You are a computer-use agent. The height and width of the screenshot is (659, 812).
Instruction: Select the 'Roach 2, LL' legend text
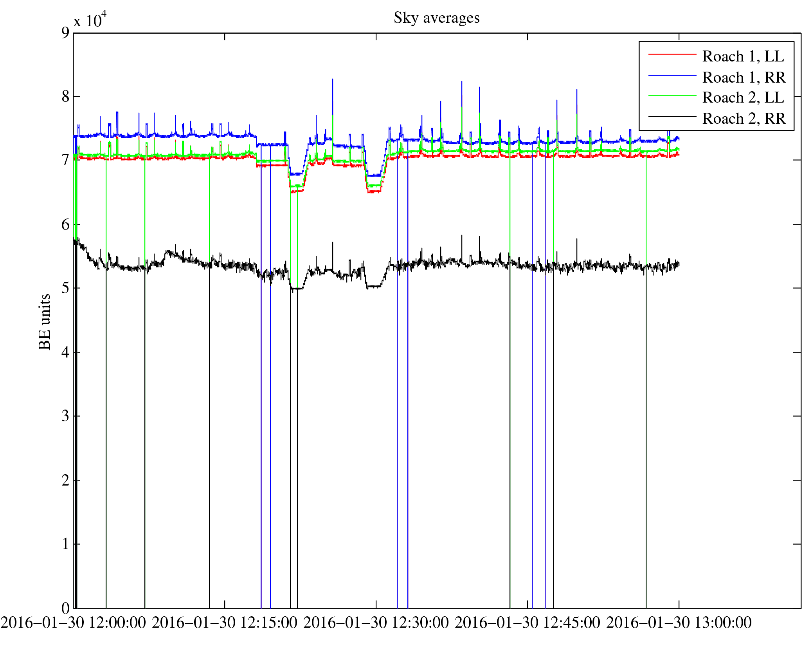743,97
